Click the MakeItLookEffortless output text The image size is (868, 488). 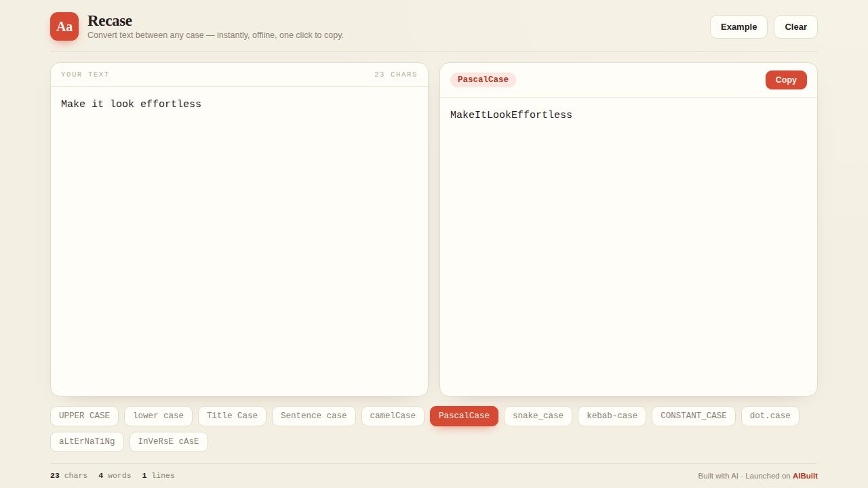click(511, 115)
